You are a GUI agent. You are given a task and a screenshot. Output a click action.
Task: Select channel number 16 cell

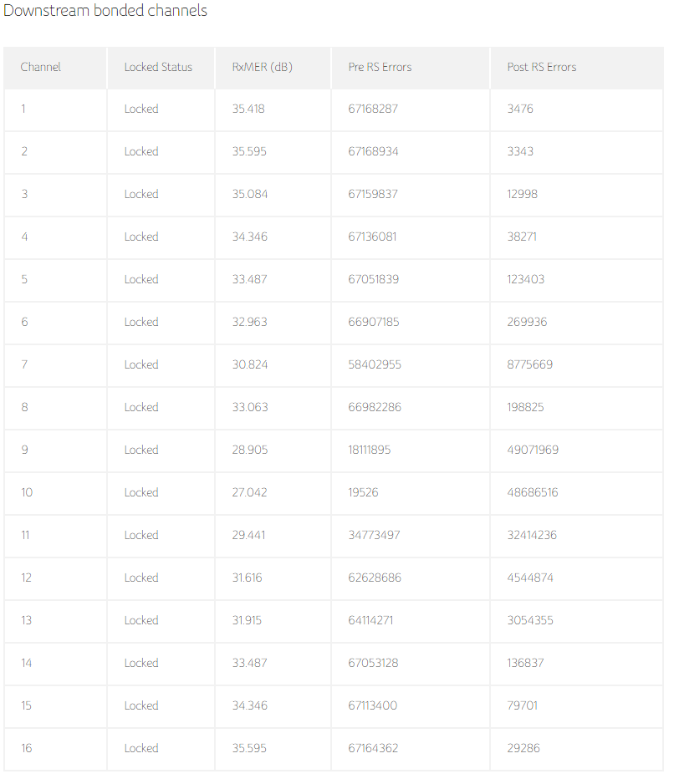27,748
